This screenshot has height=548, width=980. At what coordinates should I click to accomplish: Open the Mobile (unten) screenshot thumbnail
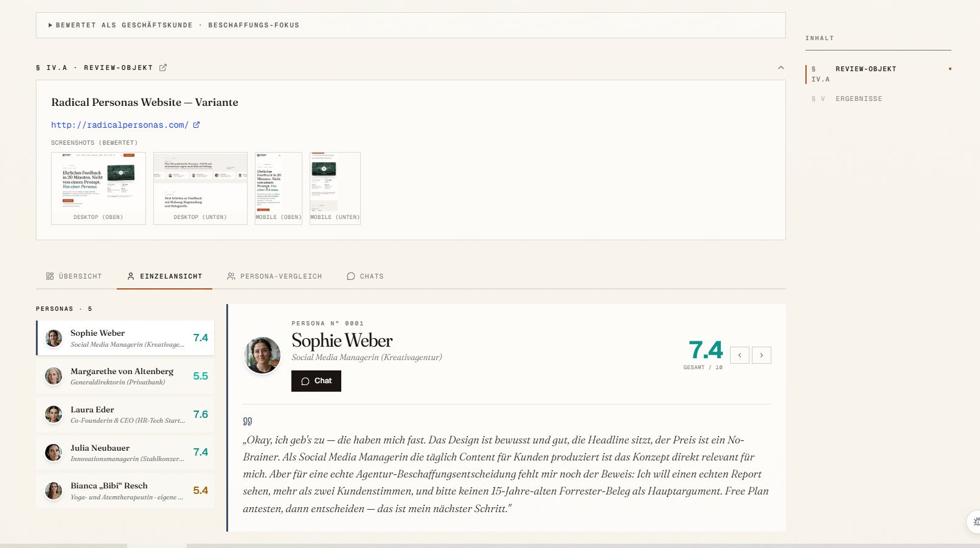335,189
